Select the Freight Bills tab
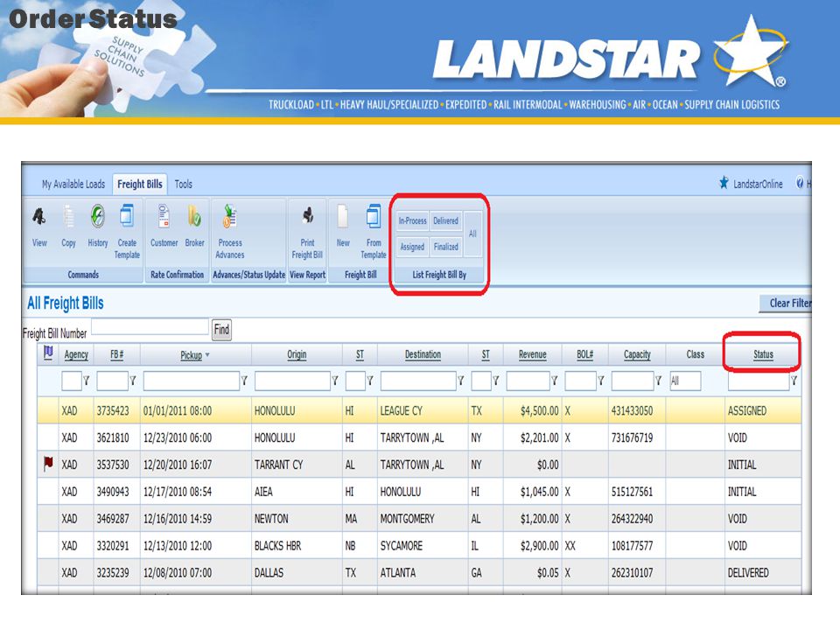This screenshot has height=630, width=840. pos(140,185)
